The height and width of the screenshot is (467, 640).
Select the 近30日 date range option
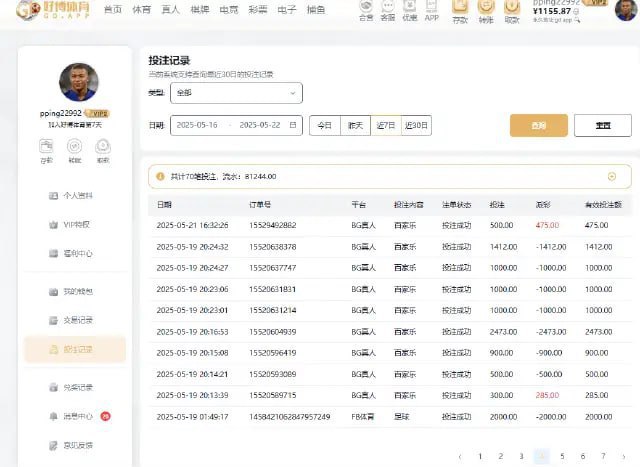pyautogui.click(x=416, y=126)
